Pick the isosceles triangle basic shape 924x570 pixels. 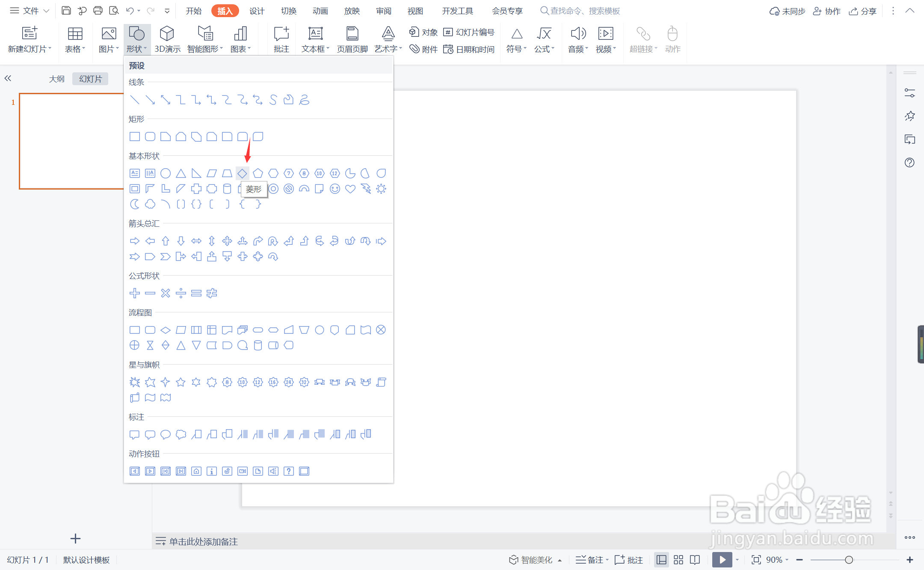[x=181, y=173]
